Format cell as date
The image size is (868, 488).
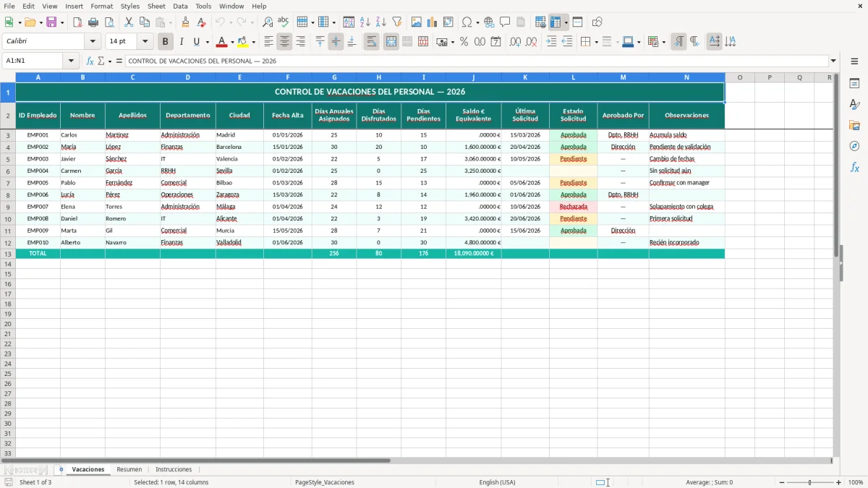(x=495, y=42)
